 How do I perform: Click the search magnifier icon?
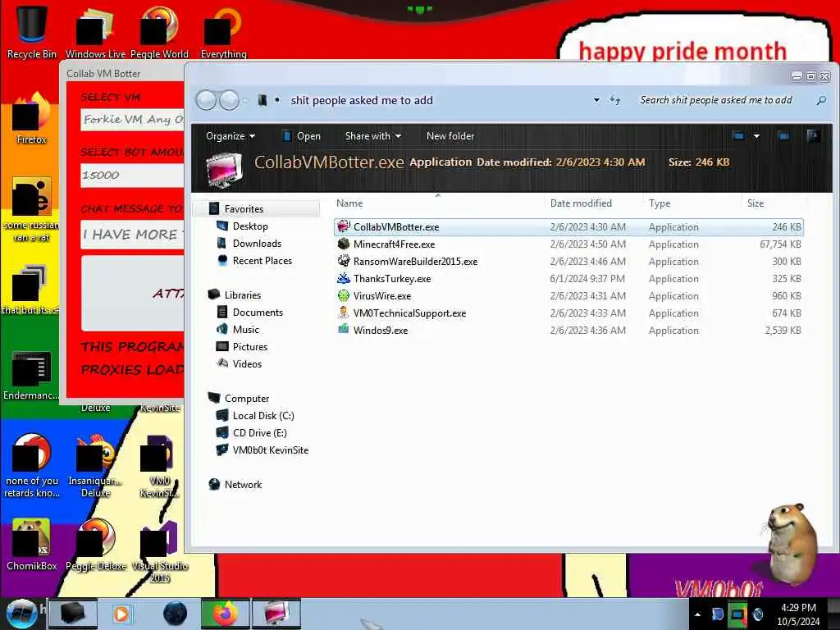pos(821,100)
